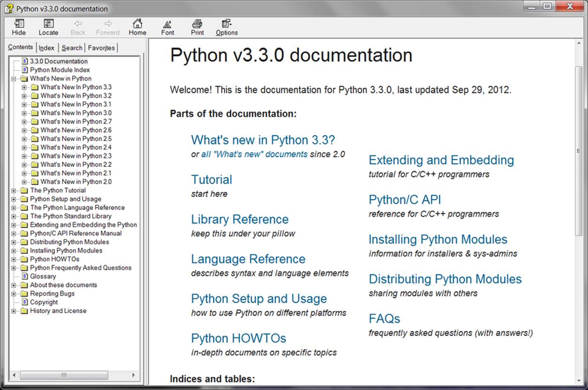Select What's New in Python 2.7 item
The width and height of the screenshot is (588, 390).
(76, 121)
